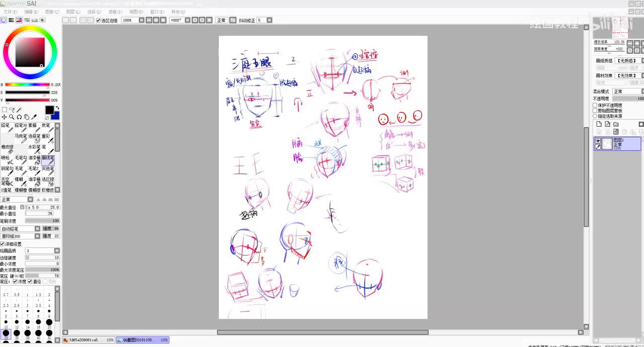Switch to 3d65e209081ca5 document tab

[x=89, y=340]
